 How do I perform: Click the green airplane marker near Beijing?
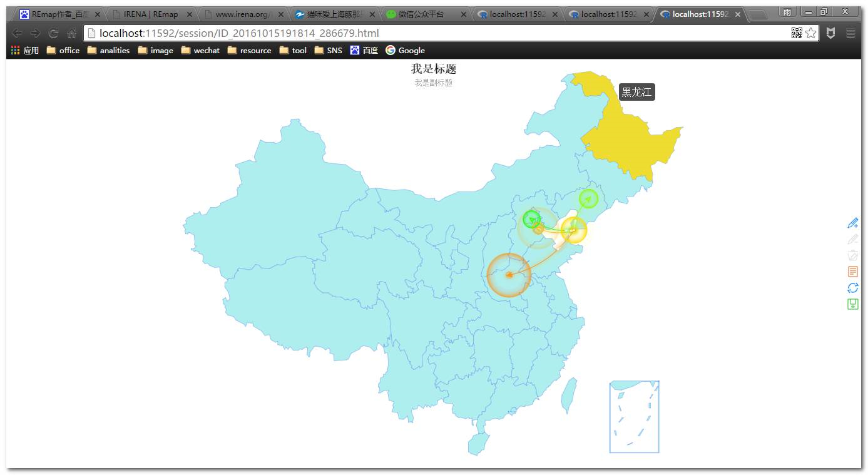531,219
